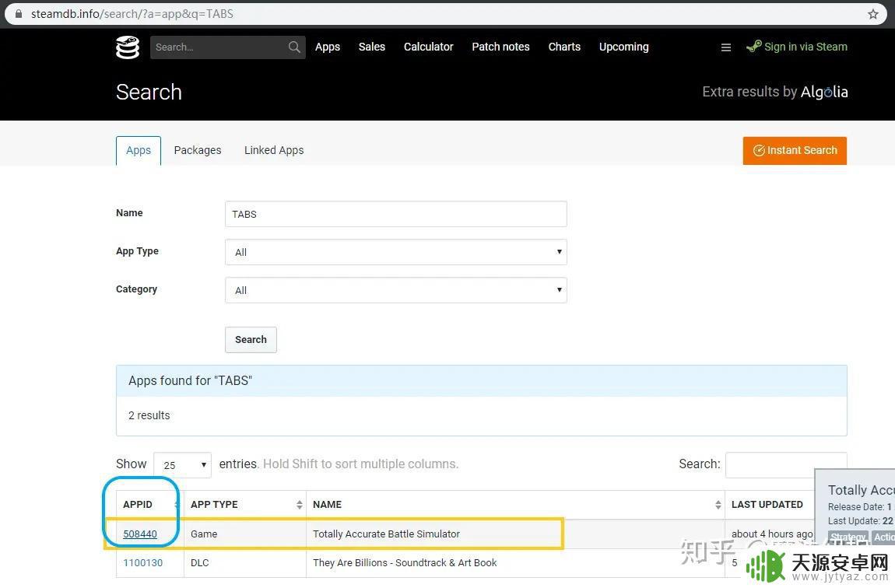Screen dimensions: 895x588
Task: Click the Game app type cell
Action: pos(204,534)
